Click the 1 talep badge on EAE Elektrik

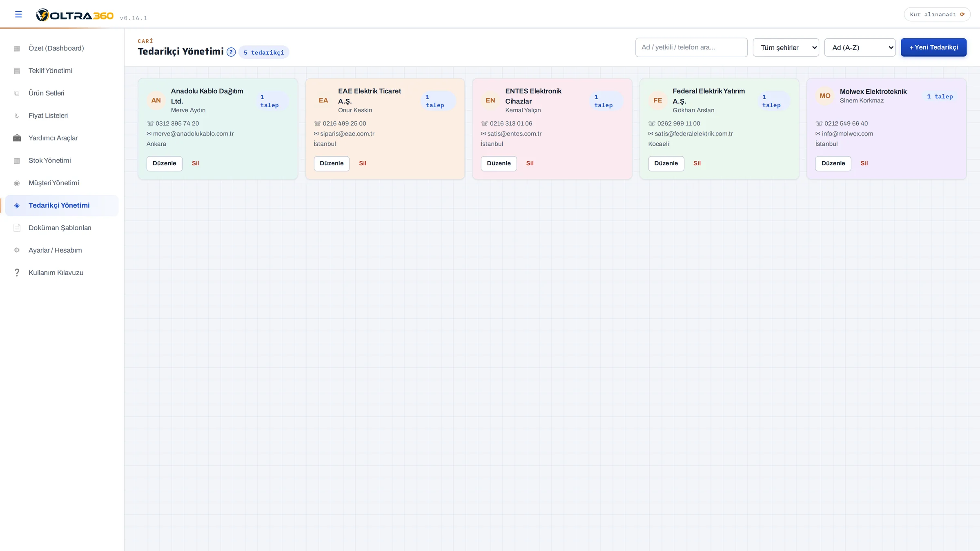point(438,101)
